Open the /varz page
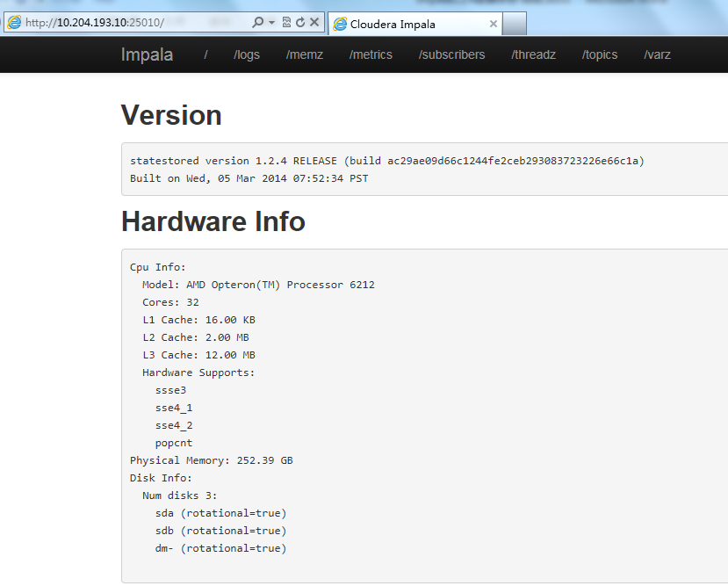 [x=657, y=54]
